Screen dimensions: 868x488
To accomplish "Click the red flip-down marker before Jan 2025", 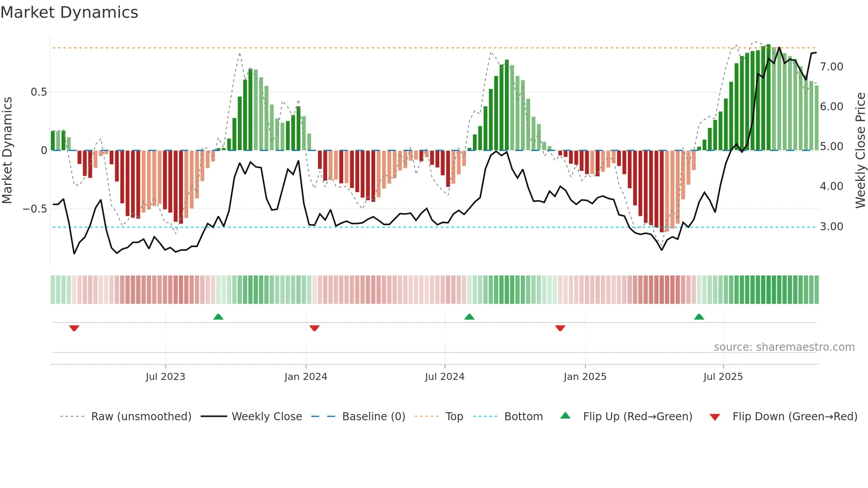I will tap(560, 328).
